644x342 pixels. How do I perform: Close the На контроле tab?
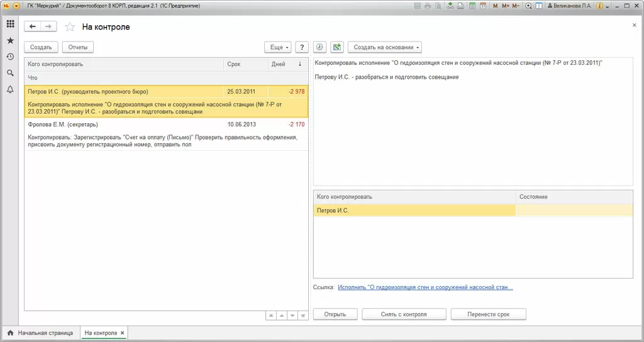point(123,333)
